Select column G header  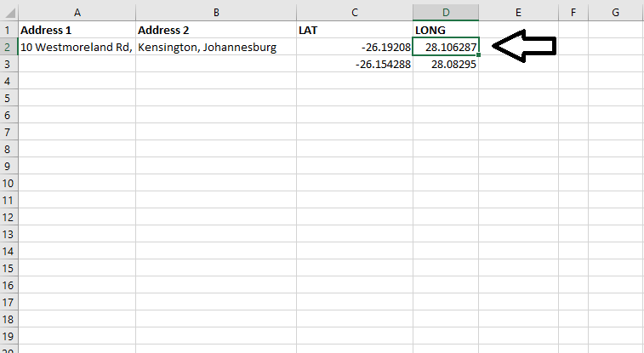[615, 12]
